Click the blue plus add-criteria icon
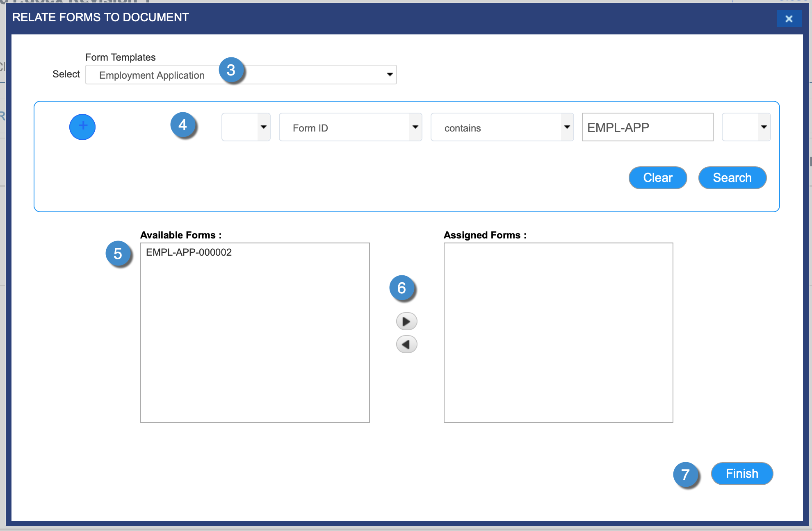The width and height of the screenshot is (812, 531). coord(82,127)
